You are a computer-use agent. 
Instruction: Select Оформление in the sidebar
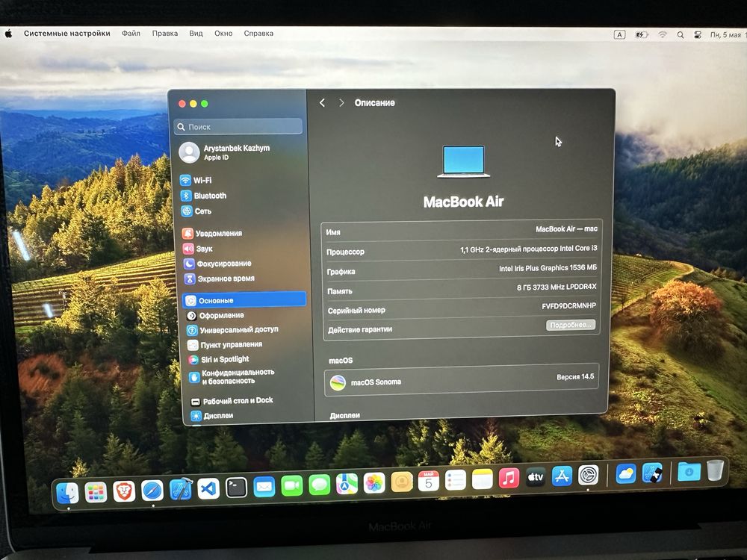[x=215, y=315]
